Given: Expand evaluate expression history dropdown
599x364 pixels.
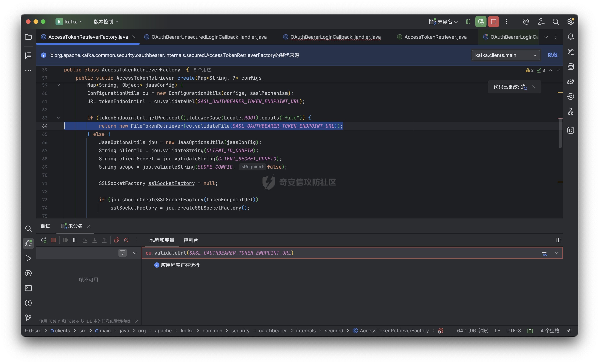Looking at the screenshot, I should tap(557, 253).
